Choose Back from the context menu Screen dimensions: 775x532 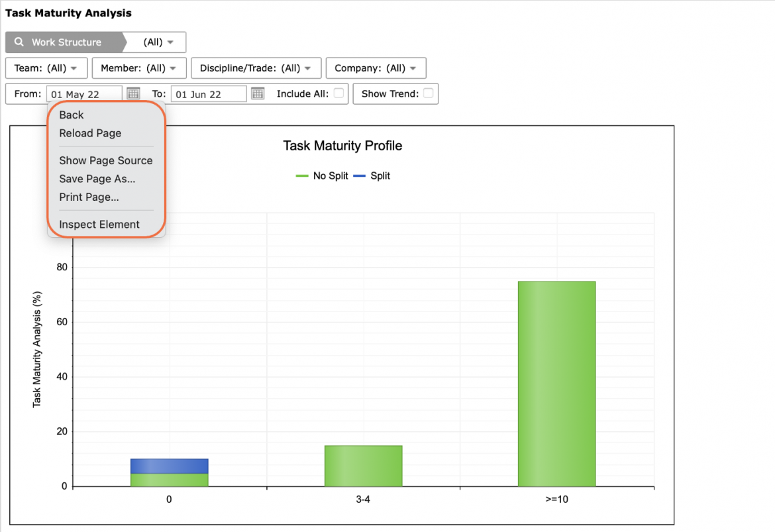tap(71, 115)
